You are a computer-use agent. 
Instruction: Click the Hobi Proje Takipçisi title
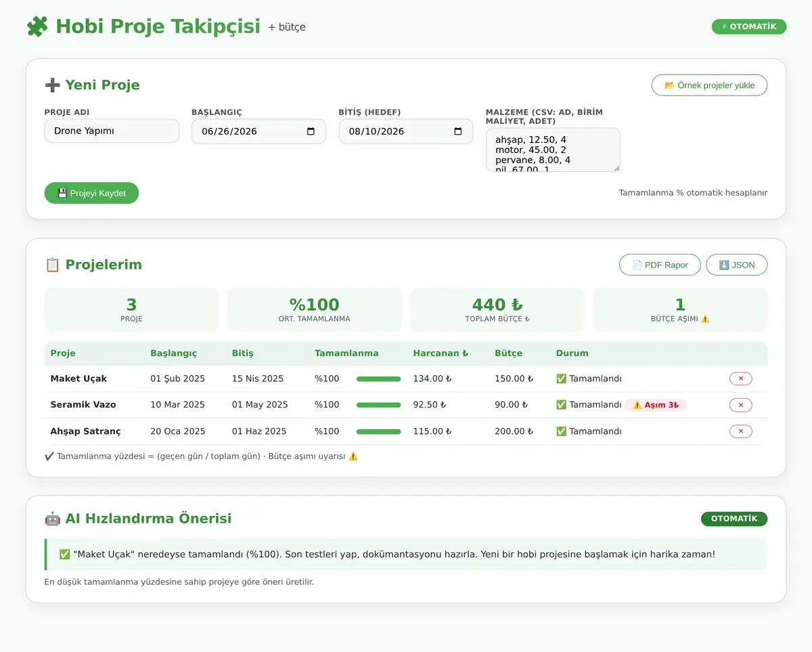[158, 26]
